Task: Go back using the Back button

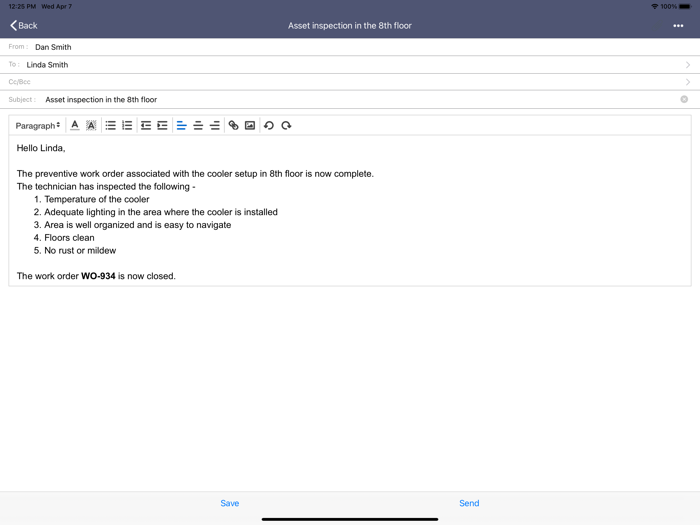Action: coord(24,25)
